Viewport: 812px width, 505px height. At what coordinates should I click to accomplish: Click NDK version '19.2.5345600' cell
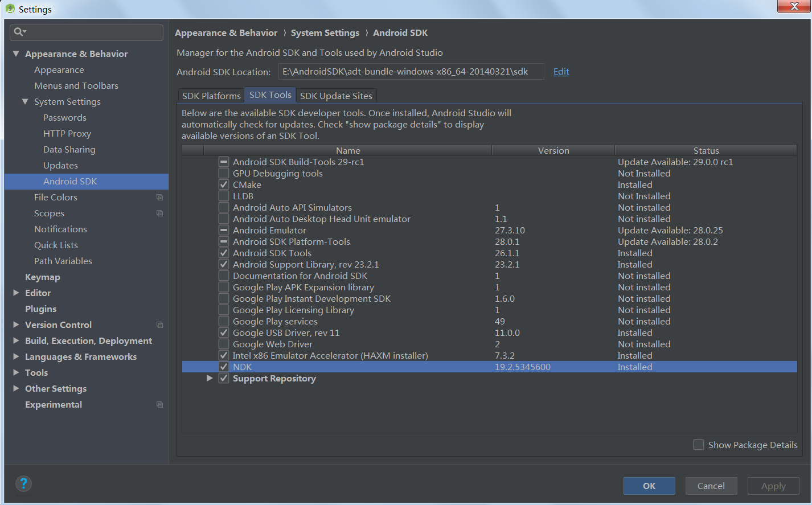click(x=523, y=367)
